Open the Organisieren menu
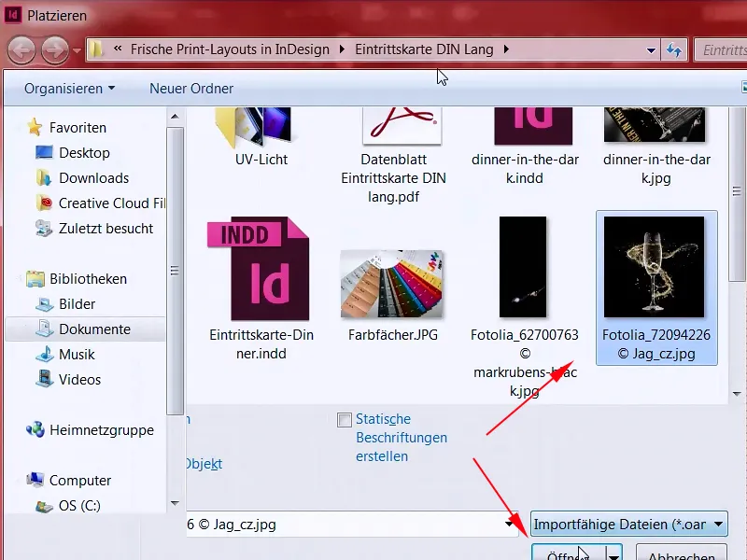 [x=69, y=89]
